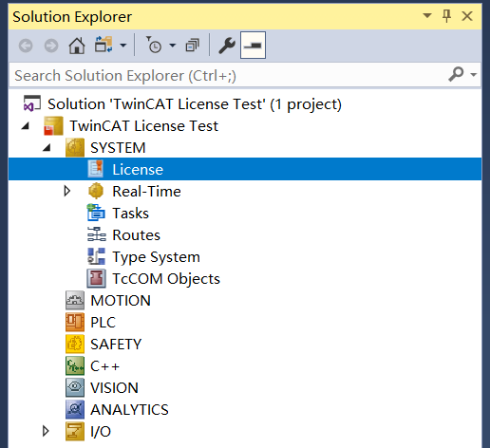
Task: Toggle the Auto Hide pin icon
Action: 446,16
